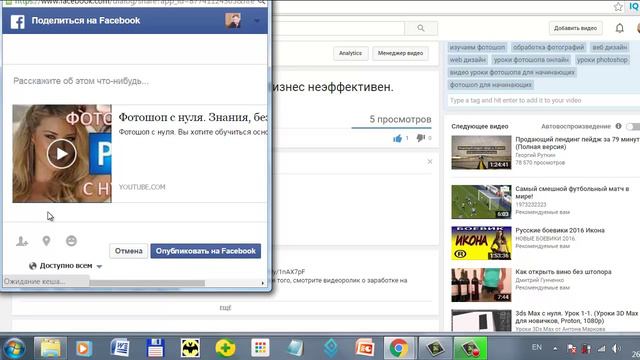Open the Доступно всем privacy dropdown

(65, 266)
